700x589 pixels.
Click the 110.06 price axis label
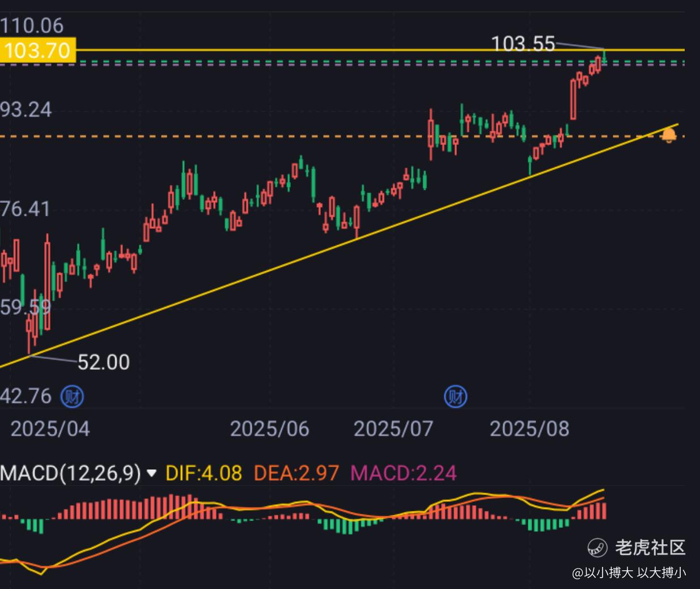pyautogui.click(x=32, y=25)
